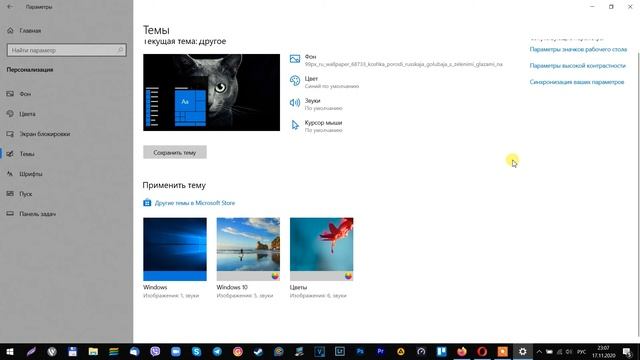Click the Сохранить тему button
The width and height of the screenshot is (640, 360).
[175, 152]
